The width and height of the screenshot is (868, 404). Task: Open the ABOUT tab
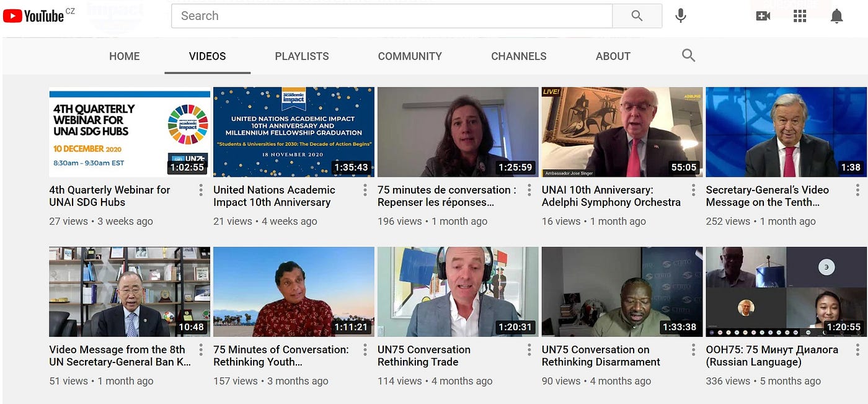click(x=613, y=56)
